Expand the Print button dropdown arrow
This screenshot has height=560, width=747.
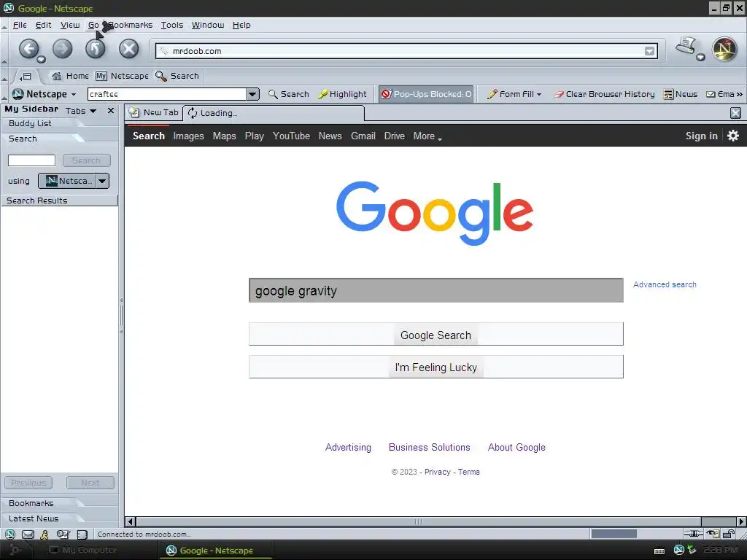click(x=700, y=57)
